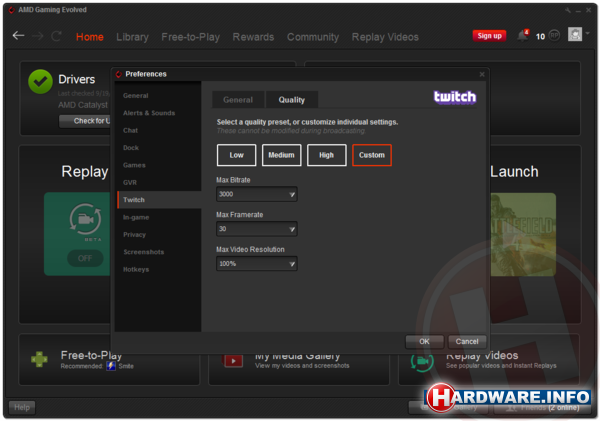This screenshot has width=600, height=421.
Task: Select Twitch in Preferences sidebar
Action: (159, 200)
